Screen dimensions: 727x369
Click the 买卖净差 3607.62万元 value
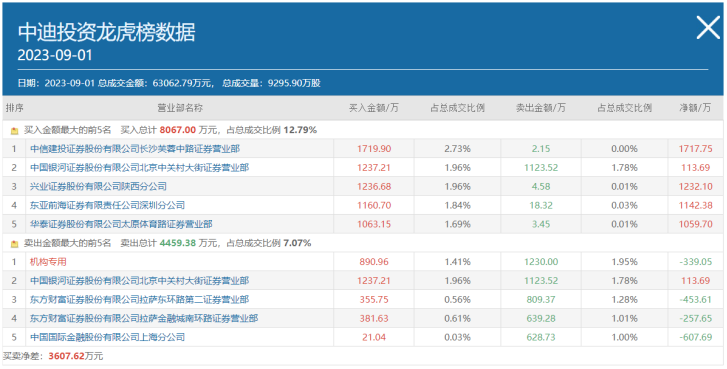[x=76, y=356]
